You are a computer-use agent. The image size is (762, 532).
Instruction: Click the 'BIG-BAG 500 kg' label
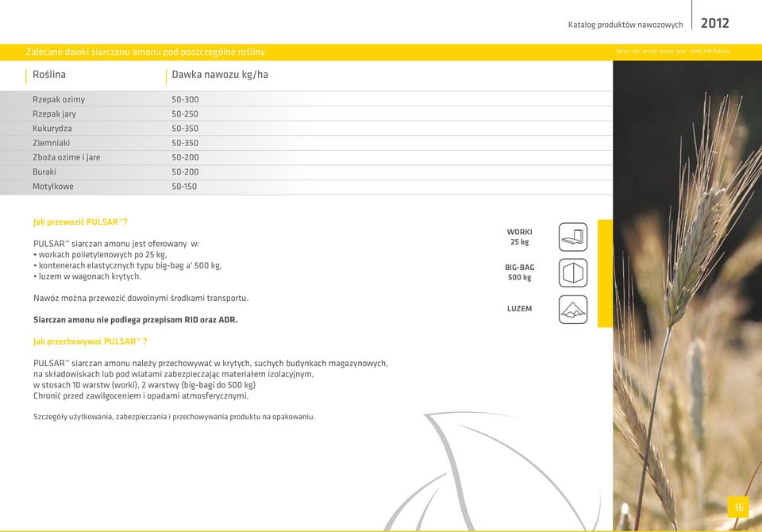click(x=519, y=272)
